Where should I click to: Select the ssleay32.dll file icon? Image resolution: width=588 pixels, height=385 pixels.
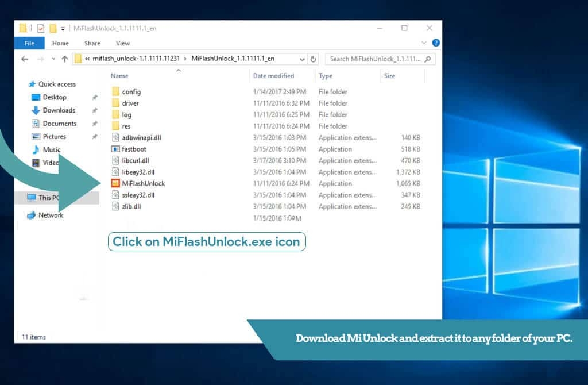[x=115, y=195]
